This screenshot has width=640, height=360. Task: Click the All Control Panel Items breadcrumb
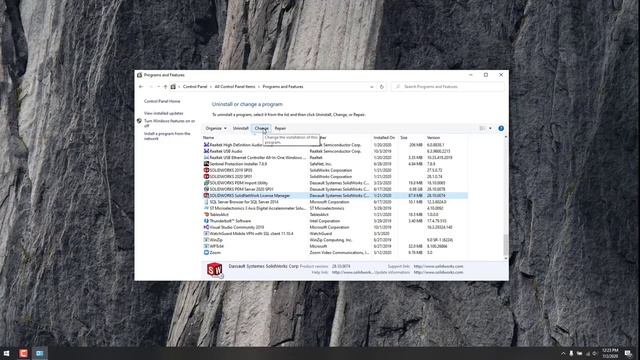click(x=235, y=87)
